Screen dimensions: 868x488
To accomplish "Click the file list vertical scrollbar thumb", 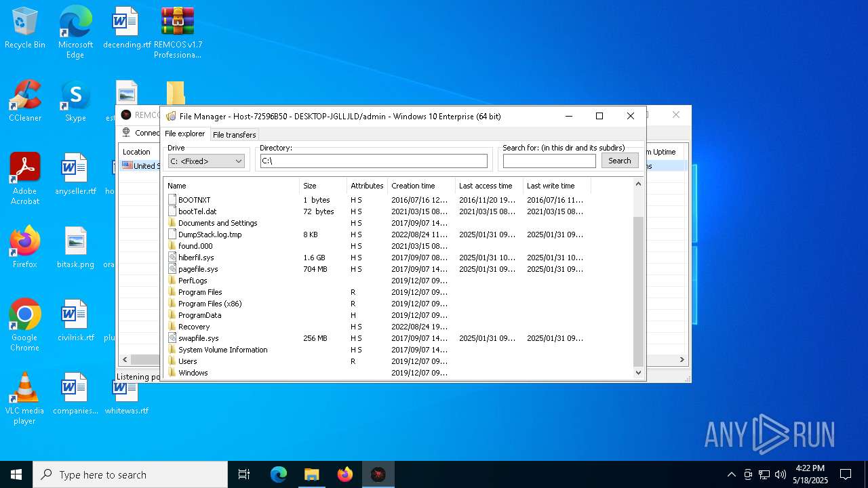I will pyautogui.click(x=638, y=291).
